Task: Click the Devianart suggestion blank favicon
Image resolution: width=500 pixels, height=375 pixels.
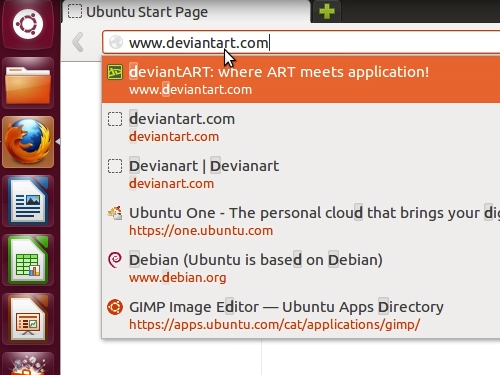Action: click(115, 166)
